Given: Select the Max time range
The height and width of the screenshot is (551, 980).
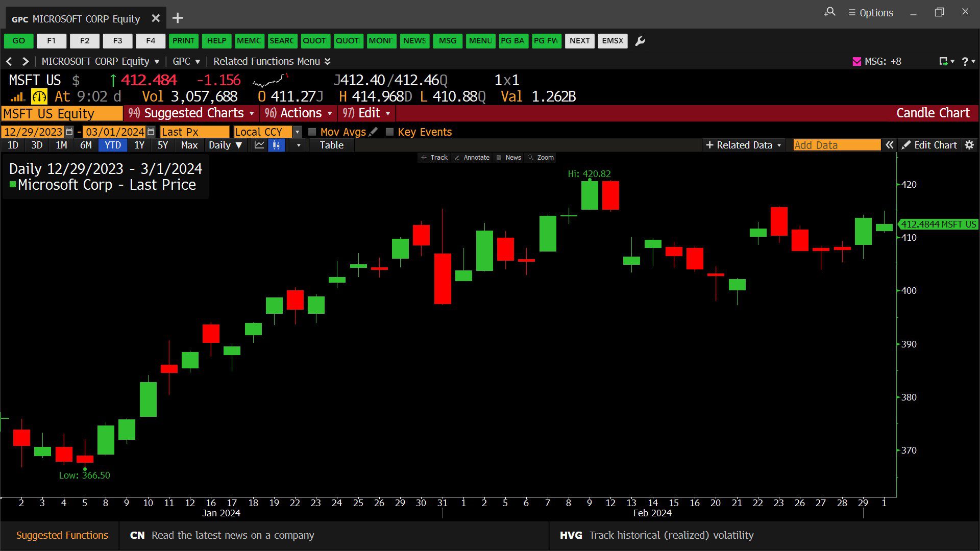Looking at the screenshot, I should coord(189,145).
